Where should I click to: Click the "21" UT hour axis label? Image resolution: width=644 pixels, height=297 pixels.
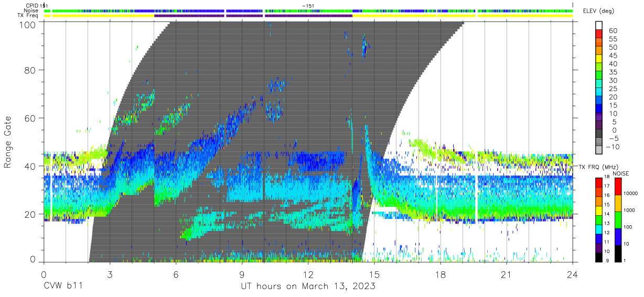point(507,274)
